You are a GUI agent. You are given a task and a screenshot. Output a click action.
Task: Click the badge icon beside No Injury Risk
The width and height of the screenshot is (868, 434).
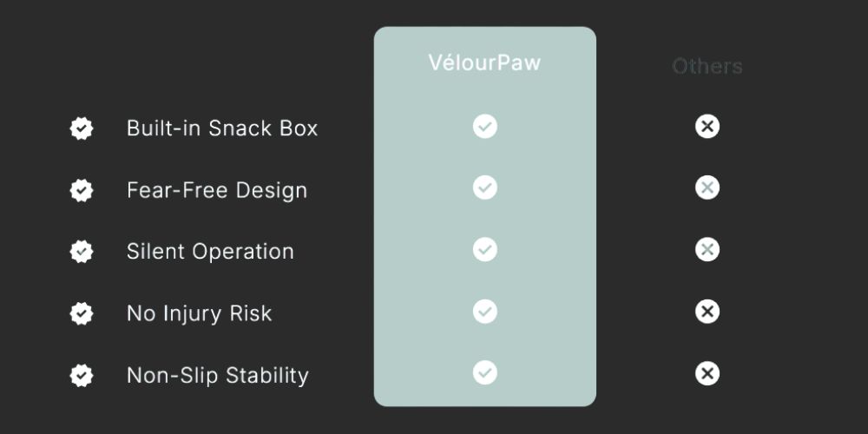[x=82, y=313]
